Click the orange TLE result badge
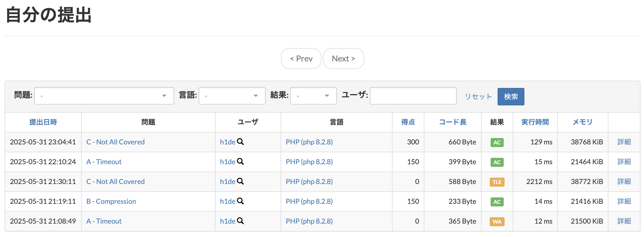The image size is (644, 237). [497, 182]
